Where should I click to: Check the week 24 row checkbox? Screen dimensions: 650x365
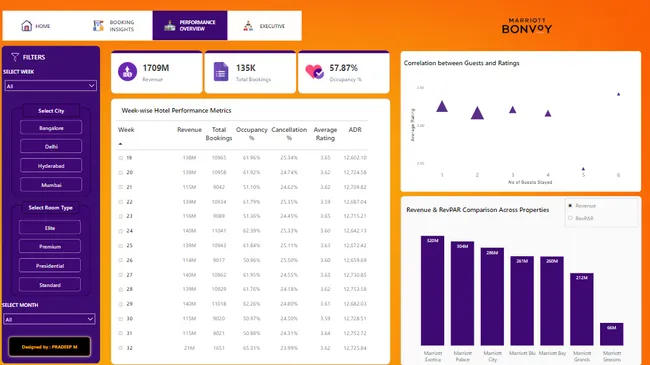pos(121,231)
